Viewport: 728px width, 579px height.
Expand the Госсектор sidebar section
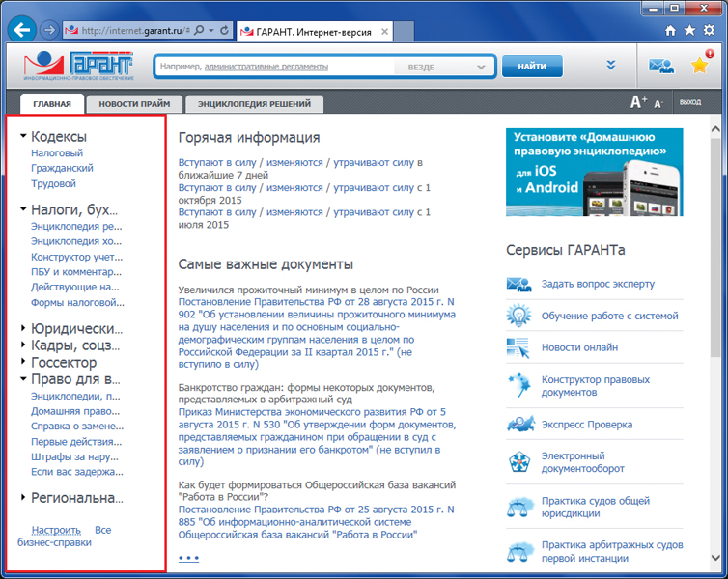[x=23, y=363]
